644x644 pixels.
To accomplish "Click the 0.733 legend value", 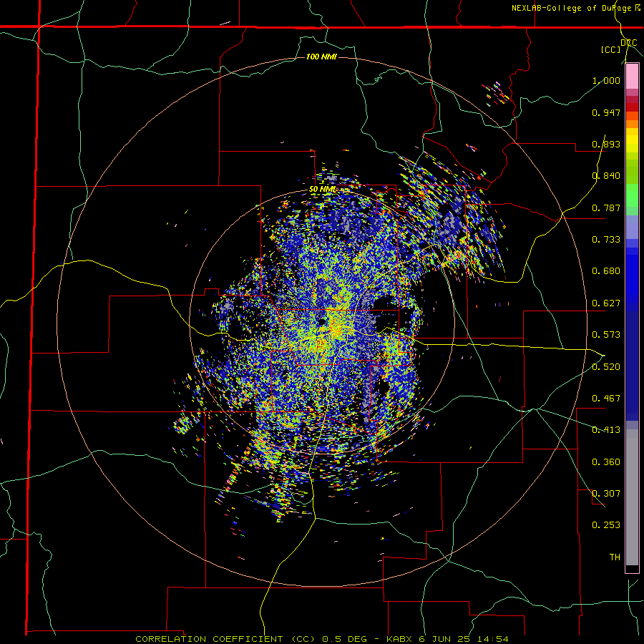I will (x=606, y=240).
